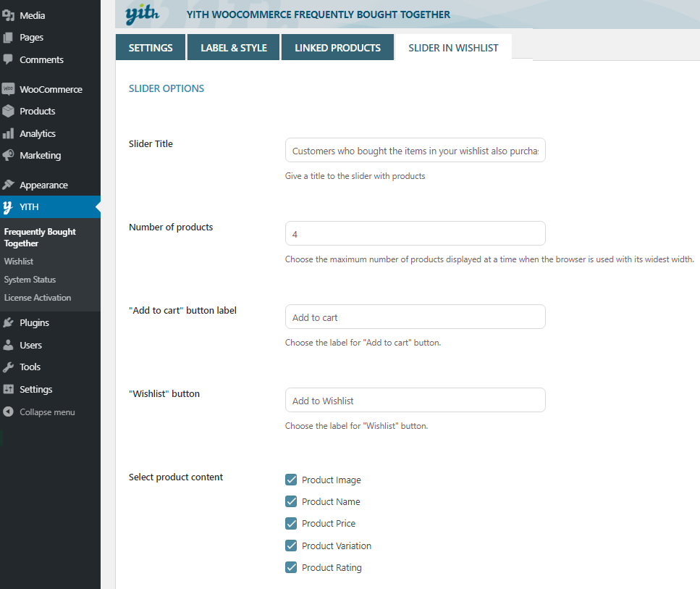This screenshot has height=589, width=700.
Task: Open the Tools menu label
Action: click(x=30, y=367)
